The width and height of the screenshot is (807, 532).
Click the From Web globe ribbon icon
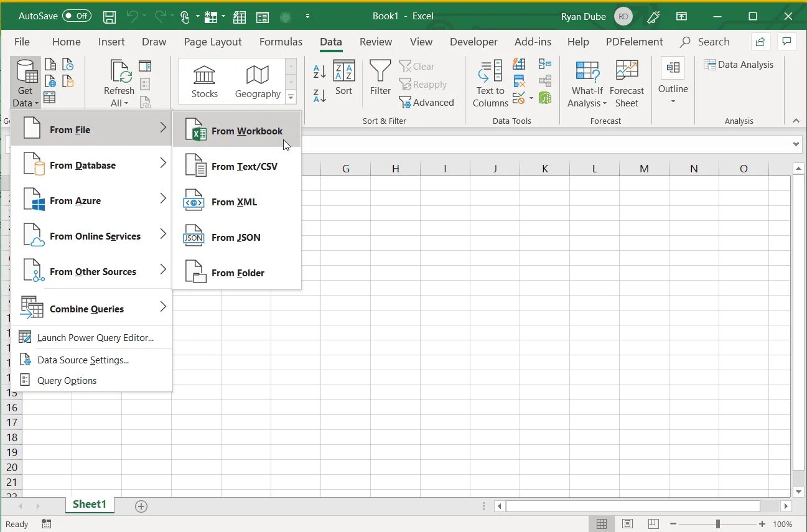coord(51,81)
